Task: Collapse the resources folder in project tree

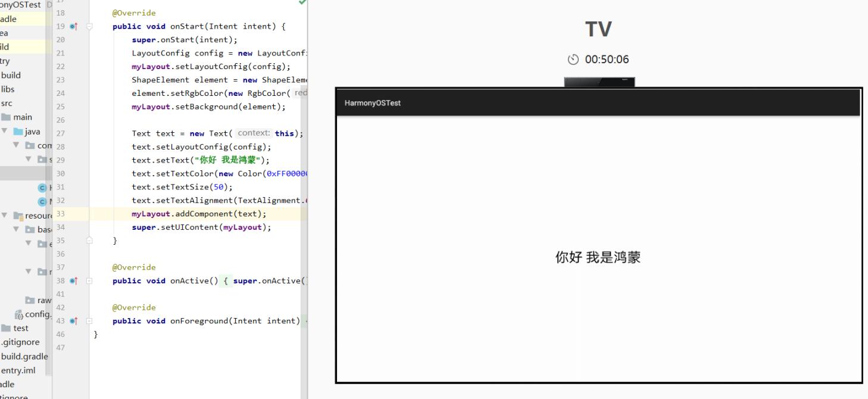Action: click(x=5, y=216)
